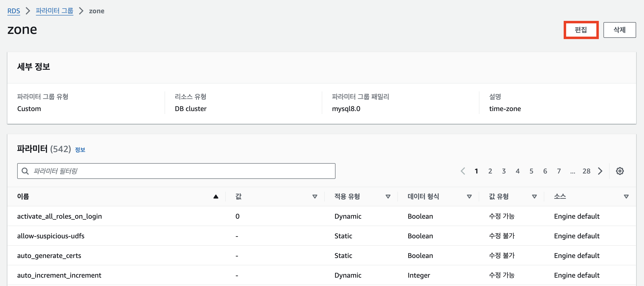Sort the 값 column with its triangle icon
The image size is (644, 286).
(x=315, y=197)
